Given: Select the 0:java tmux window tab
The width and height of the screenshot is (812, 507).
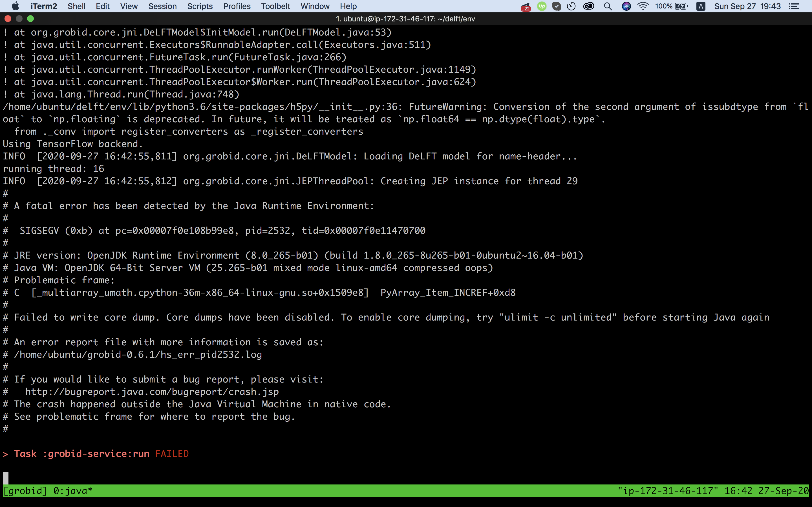Looking at the screenshot, I should click(x=72, y=490).
